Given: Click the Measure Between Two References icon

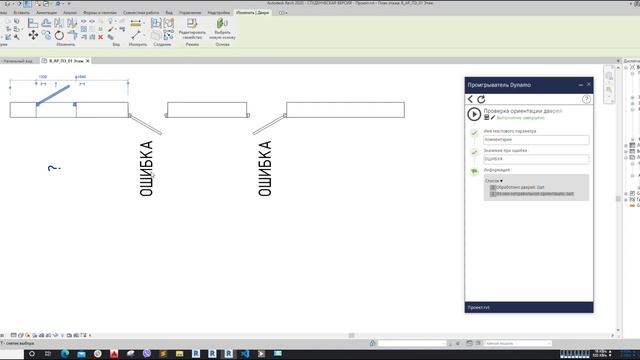Looking at the screenshot, I should coord(136,36).
